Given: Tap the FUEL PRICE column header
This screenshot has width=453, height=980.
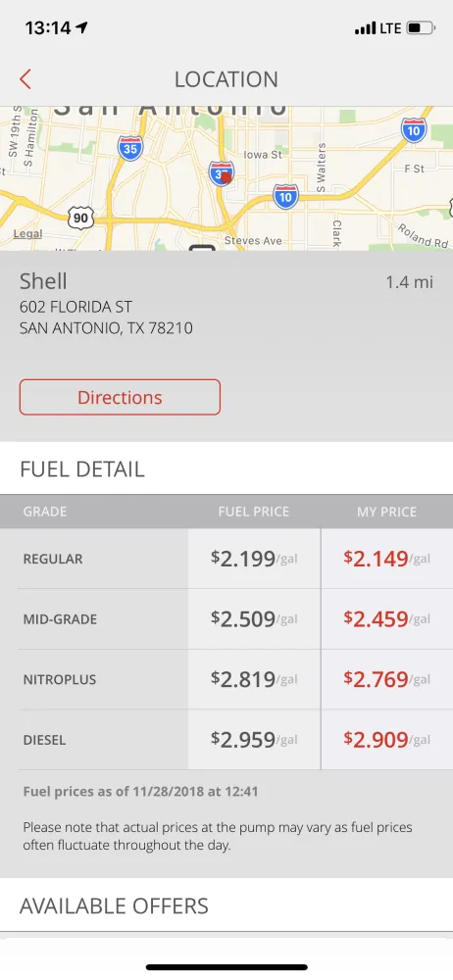Looking at the screenshot, I should [x=253, y=512].
